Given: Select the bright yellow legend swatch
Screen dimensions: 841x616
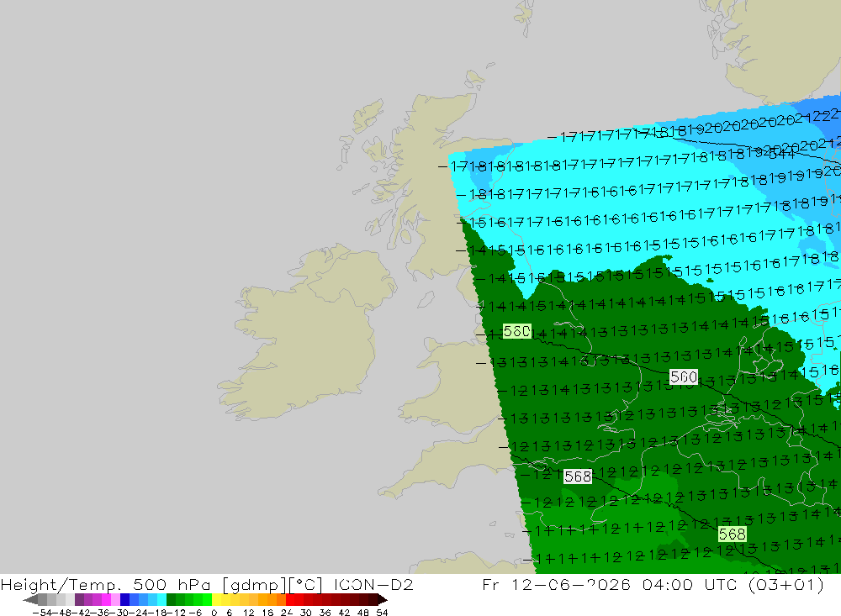Looking at the screenshot, I should [x=217, y=600].
